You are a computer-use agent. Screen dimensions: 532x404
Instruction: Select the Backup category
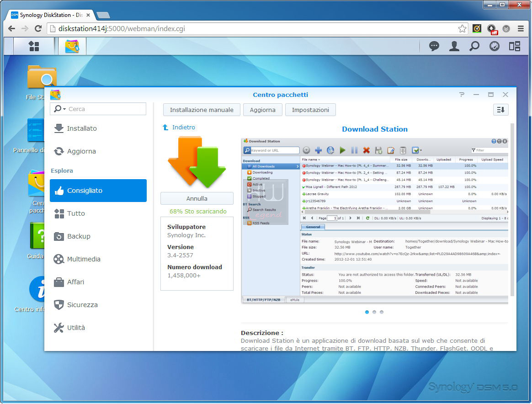(x=98, y=236)
